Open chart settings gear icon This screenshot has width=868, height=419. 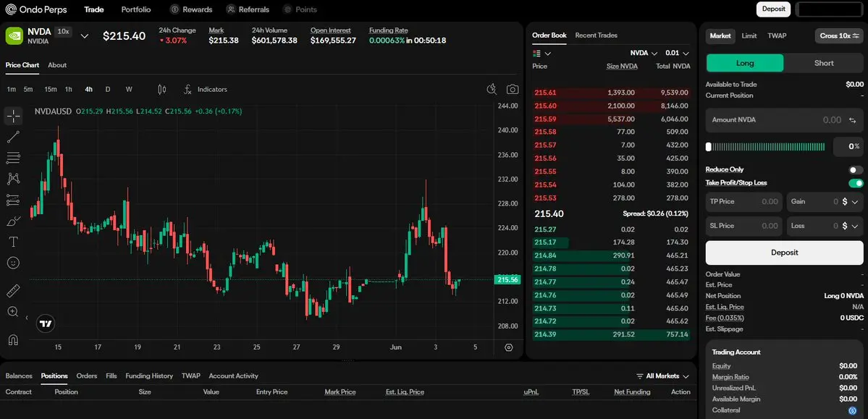tap(509, 347)
